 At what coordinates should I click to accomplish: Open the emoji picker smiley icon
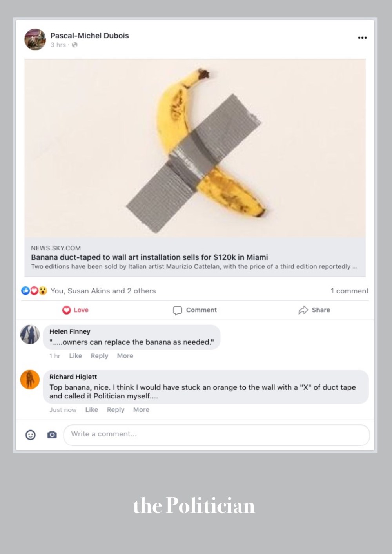click(x=31, y=435)
